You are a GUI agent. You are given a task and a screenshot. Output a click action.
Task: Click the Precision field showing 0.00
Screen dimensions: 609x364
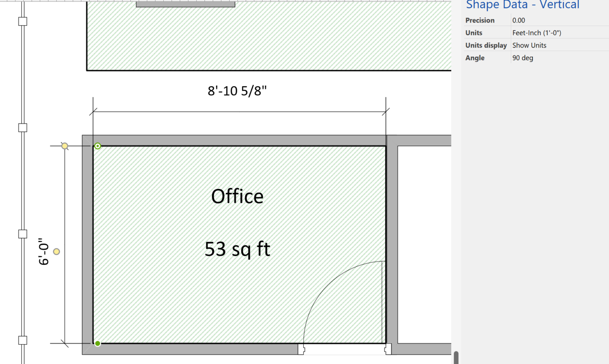click(x=519, y=20)
